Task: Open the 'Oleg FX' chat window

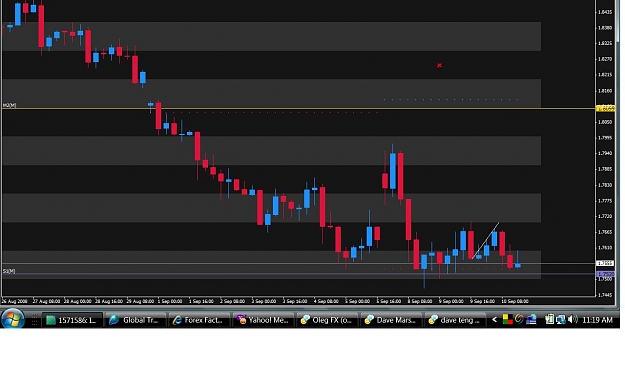Action: click(327, 320)
